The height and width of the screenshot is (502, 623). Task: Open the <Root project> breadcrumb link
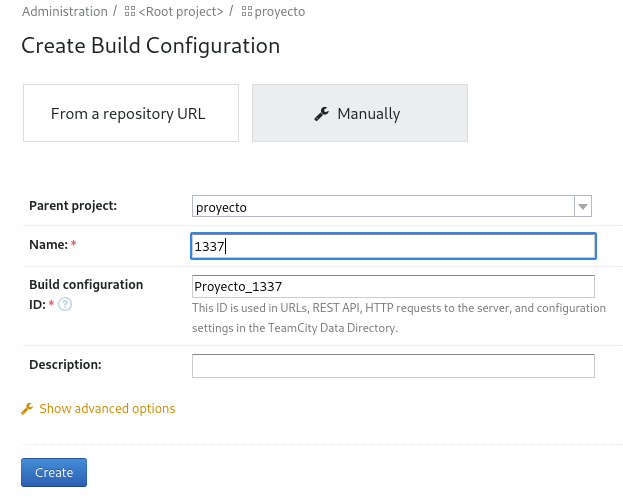181,12
